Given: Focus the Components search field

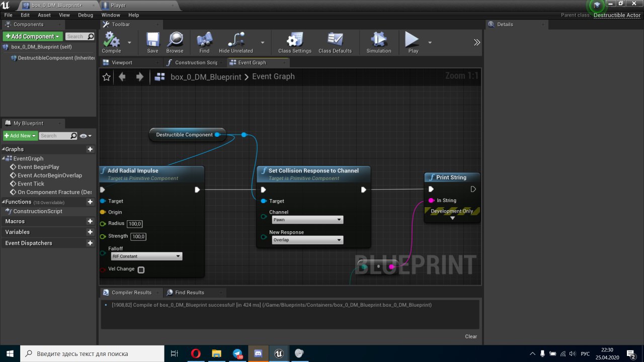Looking at the screenshot, I should [79, 36].
